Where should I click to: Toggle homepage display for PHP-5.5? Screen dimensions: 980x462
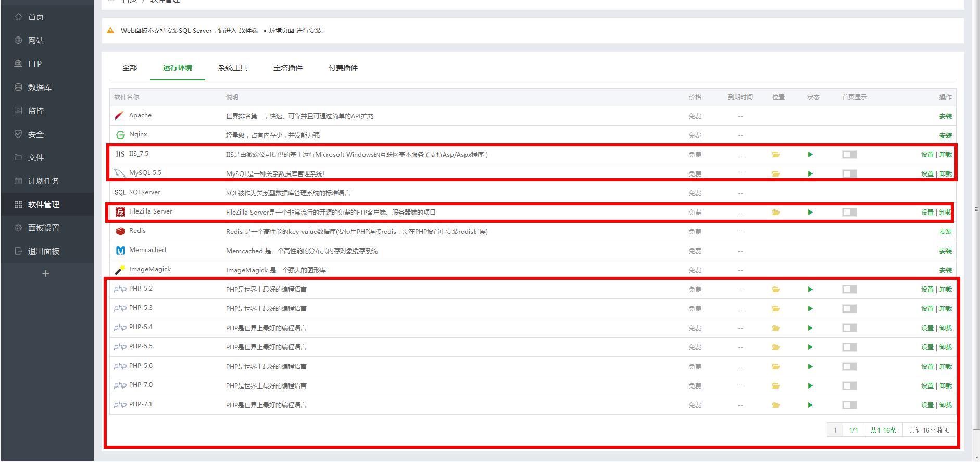pyautogui.click(x=849, y=347)
